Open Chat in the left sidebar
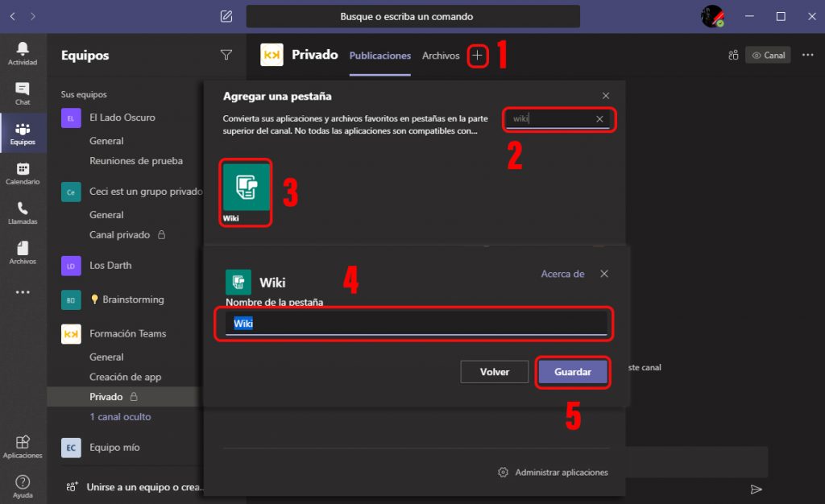The height and width of the screenshot is (504, 825). (x=23, y=93)
